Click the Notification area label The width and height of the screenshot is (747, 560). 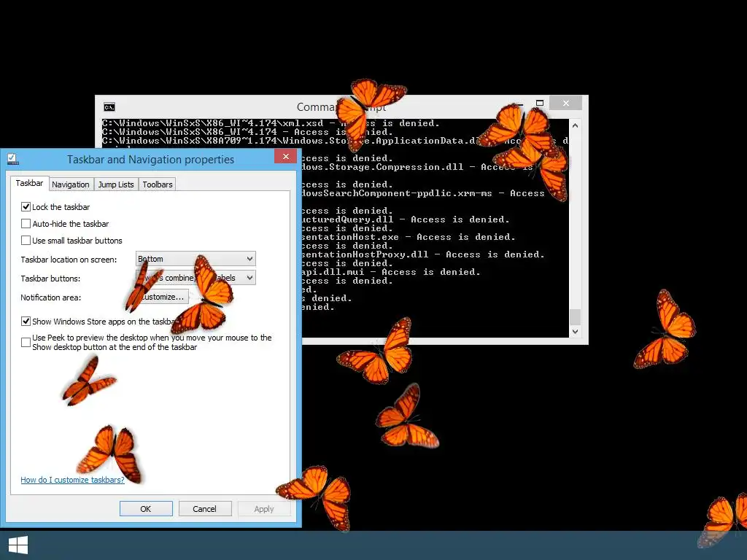pyautogui.click(x=50, y=297)
